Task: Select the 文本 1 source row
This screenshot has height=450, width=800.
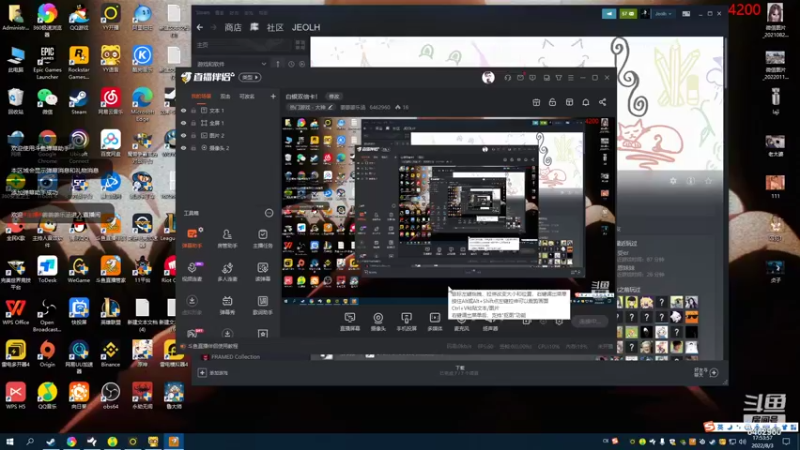Action: click(228, 110)
